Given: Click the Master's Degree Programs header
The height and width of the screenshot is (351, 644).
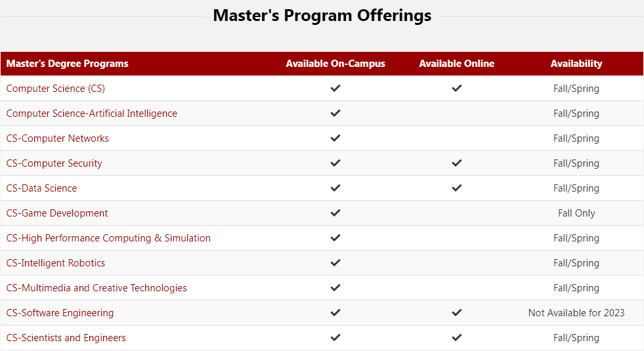Looking at the screenshot, I should (68, 64).
